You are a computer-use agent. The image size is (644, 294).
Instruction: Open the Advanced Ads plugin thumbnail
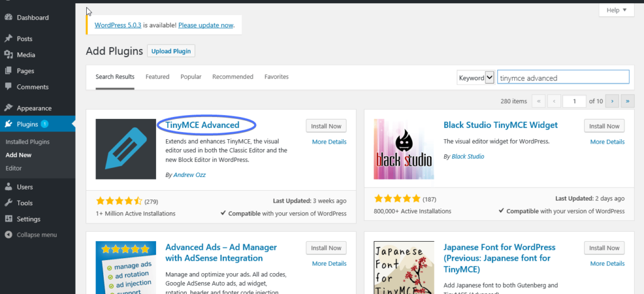[x=126, y=268]
